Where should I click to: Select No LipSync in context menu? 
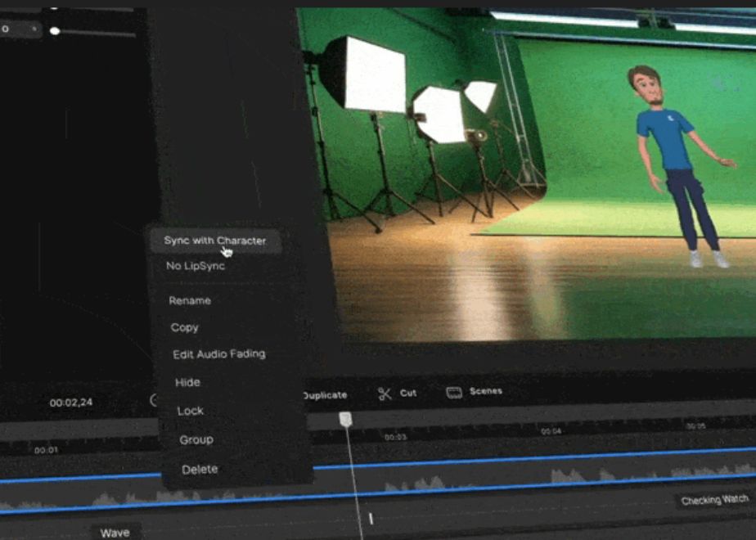click(x=196, y=266)
